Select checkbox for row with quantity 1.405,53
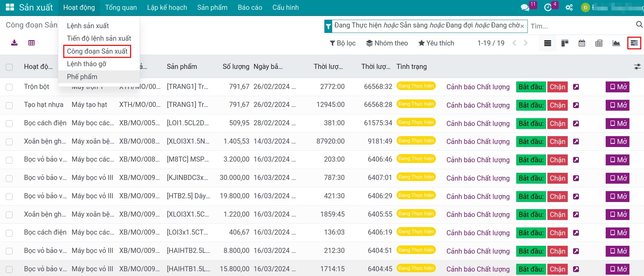The height and width of the screenshot is (276, 644). pos(9,142)
